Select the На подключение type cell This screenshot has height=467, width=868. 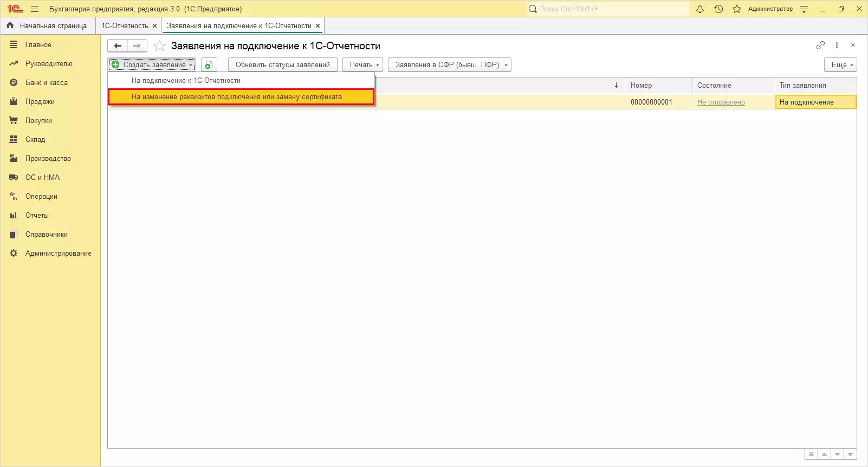point(816,102)
